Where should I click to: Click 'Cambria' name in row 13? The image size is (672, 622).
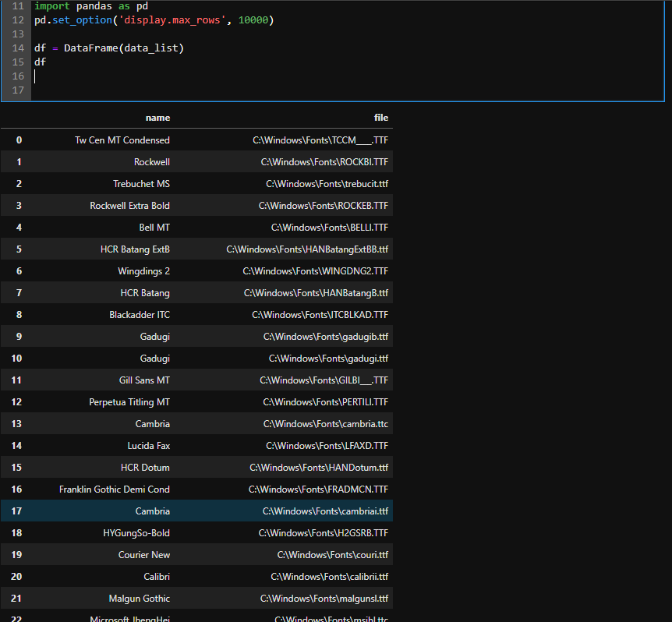(153, 424)
